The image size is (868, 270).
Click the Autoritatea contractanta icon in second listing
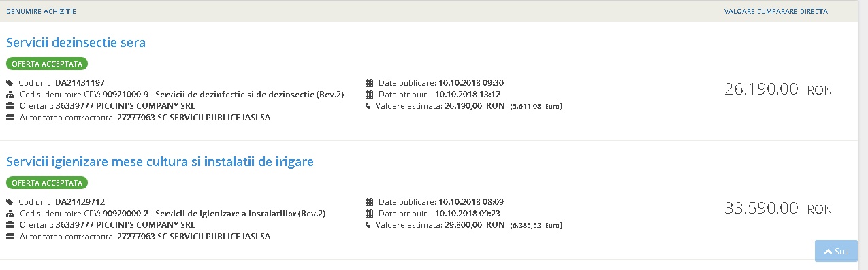(x=10, y=237)
